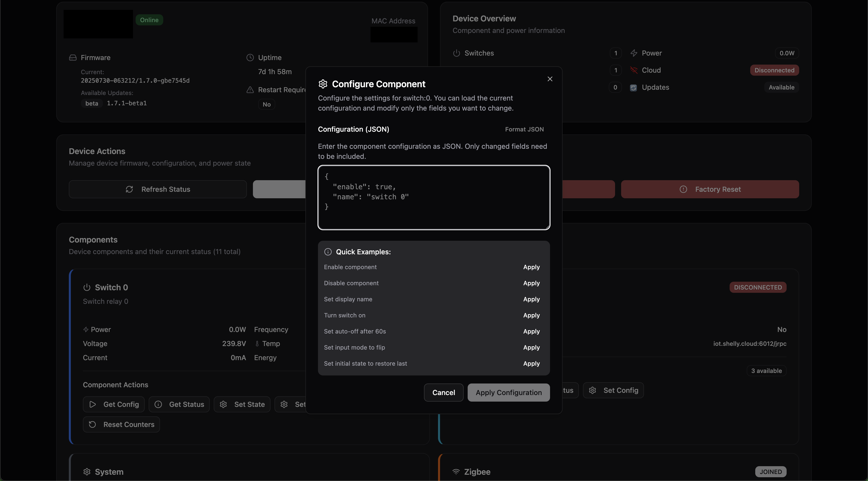The width and height of the screenshot is (868, 481).
Task: Click the beta update tag
Action: (92, 104)
